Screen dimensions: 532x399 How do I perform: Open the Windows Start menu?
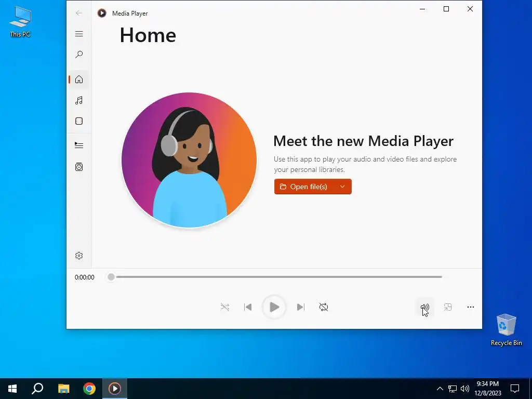point(12,389)
